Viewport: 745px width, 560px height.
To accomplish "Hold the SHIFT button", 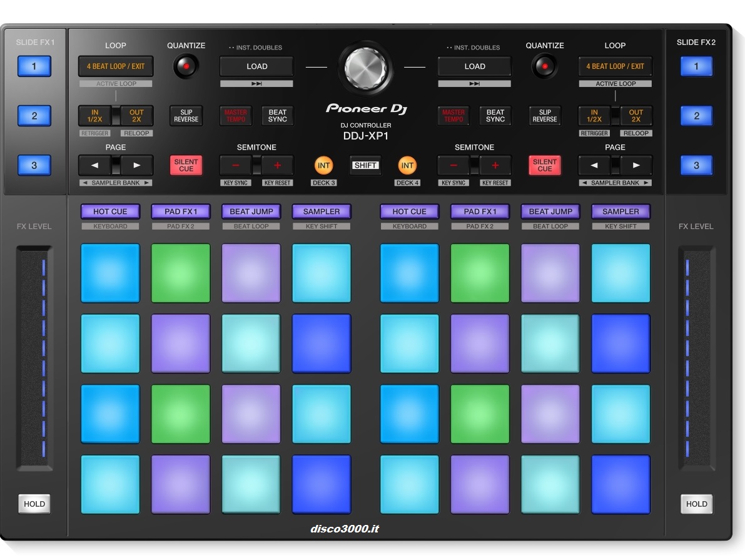I will [365, 165].
